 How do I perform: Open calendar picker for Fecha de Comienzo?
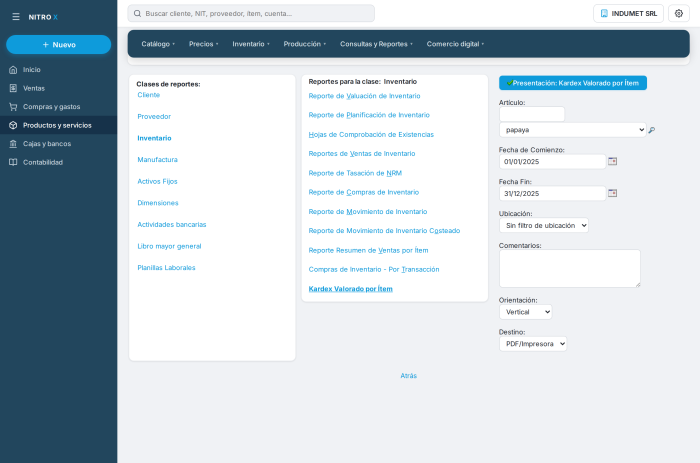(612, 161)
